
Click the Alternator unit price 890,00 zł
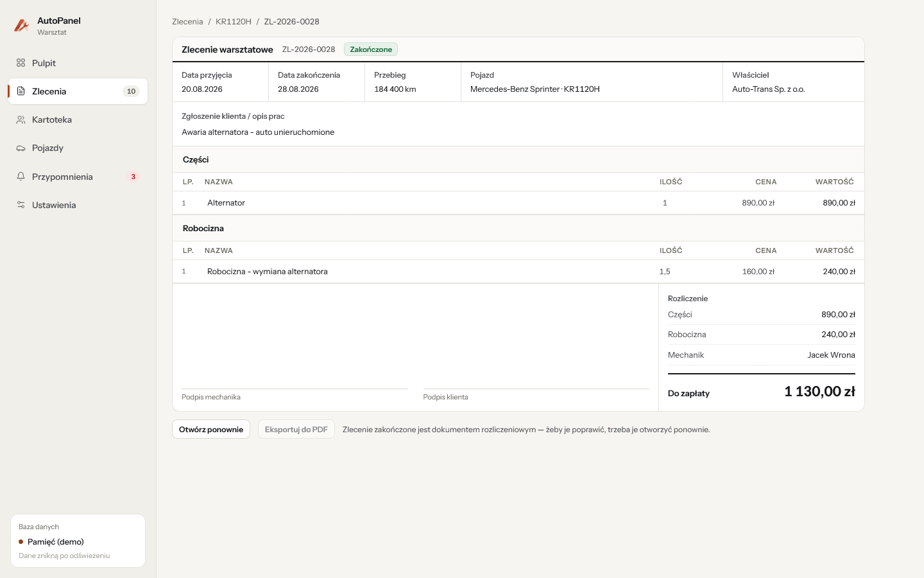tap(758, 203)
